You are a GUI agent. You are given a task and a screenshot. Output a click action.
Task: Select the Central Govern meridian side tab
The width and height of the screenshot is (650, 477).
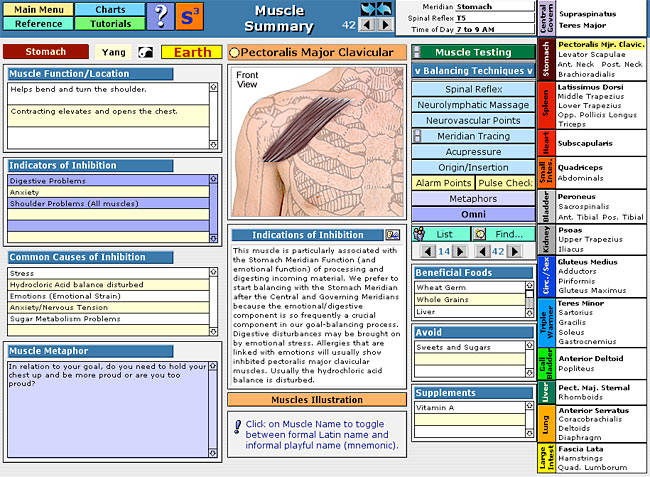pos(546,17)
